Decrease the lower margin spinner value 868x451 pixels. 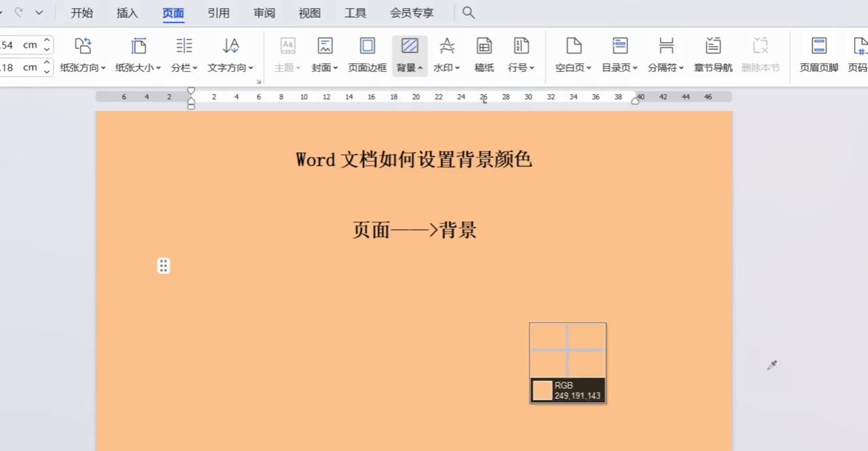[47, 71]
